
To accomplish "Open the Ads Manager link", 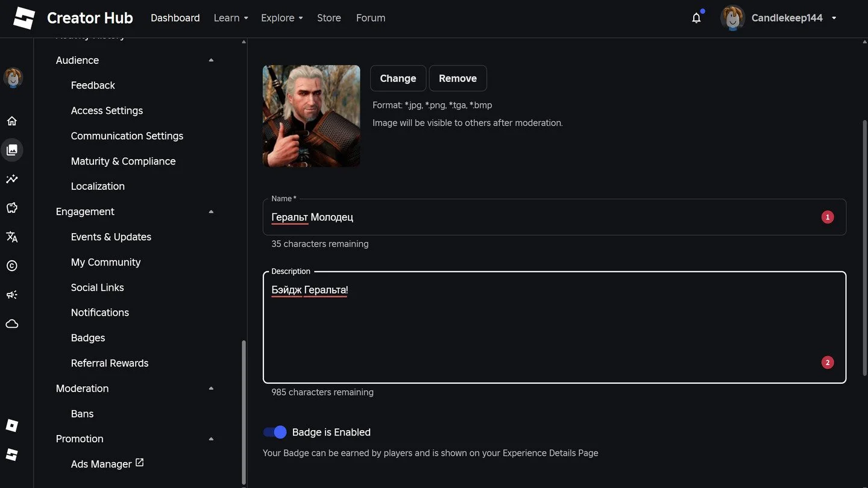I will click(x=101, y=464).
